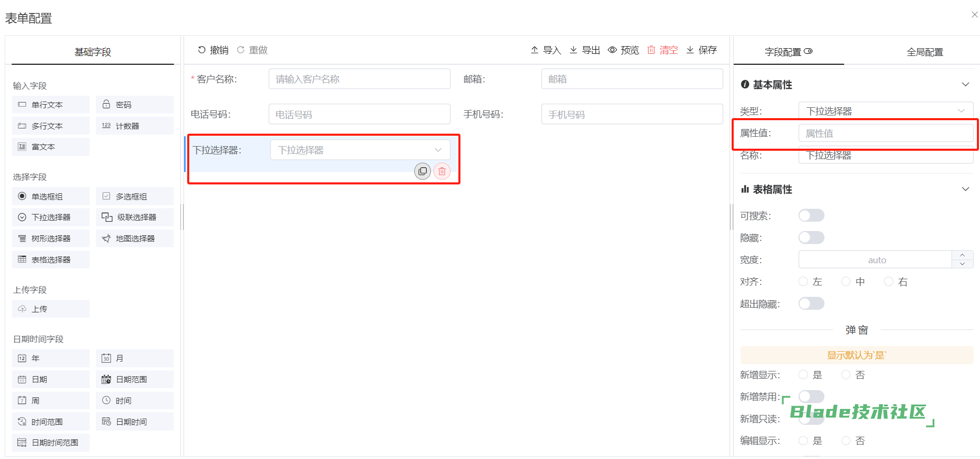
Task: Add the Map selector (地图选择器) field
Action: pos(134,238)
